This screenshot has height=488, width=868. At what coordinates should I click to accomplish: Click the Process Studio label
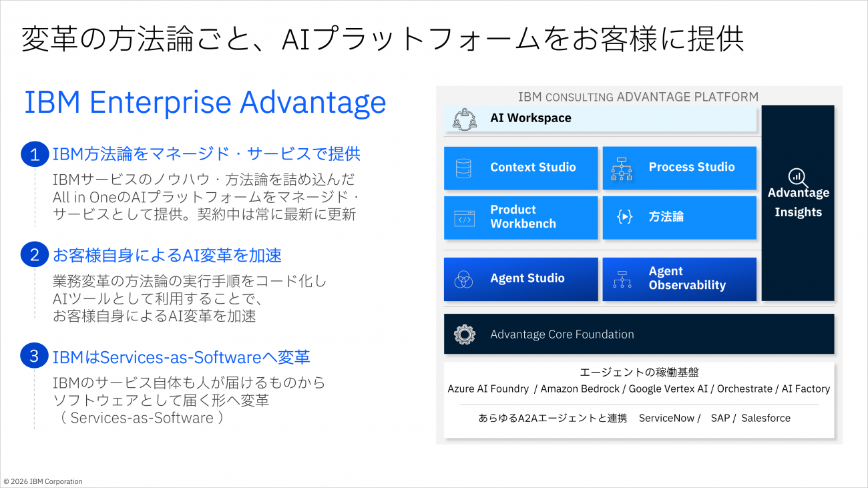point(692,167)
